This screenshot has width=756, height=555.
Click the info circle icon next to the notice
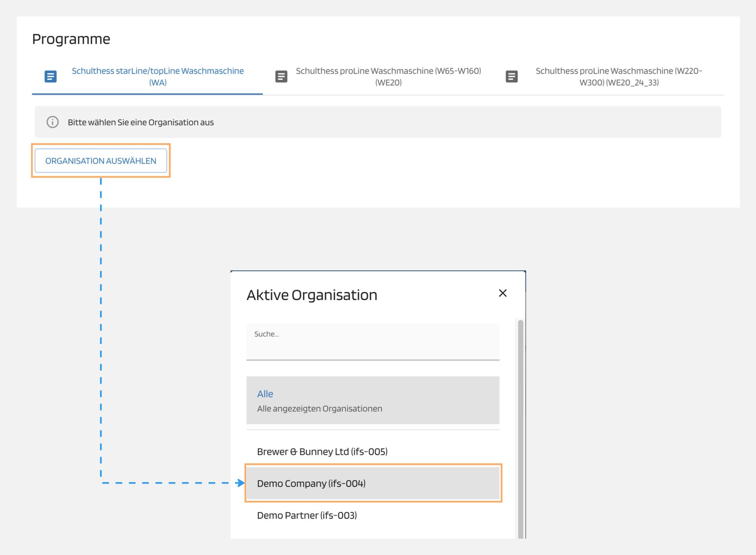click(52, 122)
